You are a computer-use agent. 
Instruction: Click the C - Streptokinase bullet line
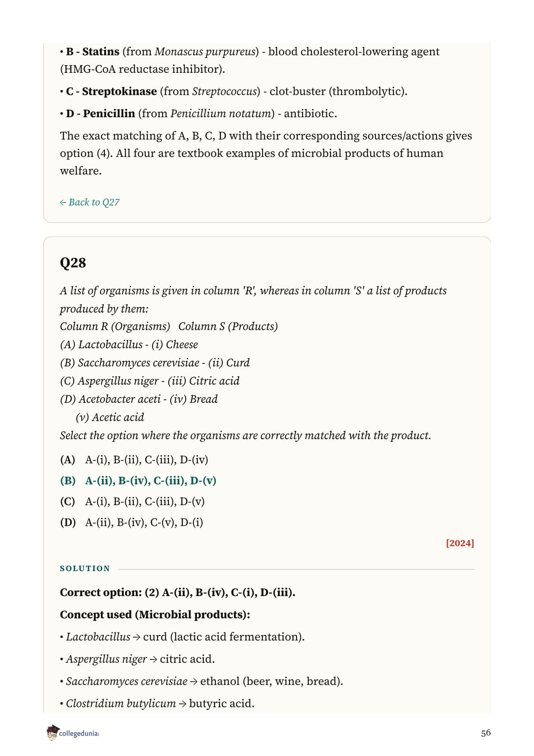click(x=234, y=91)
